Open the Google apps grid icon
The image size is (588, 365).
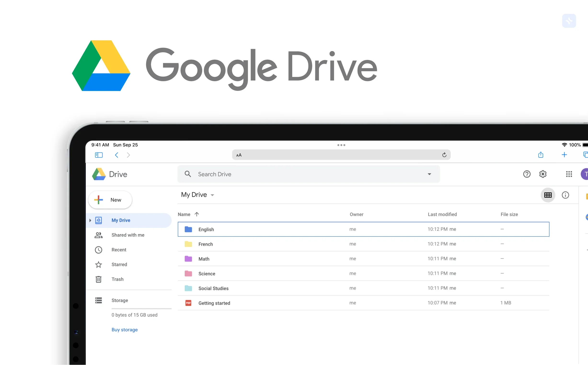point(569,174)
